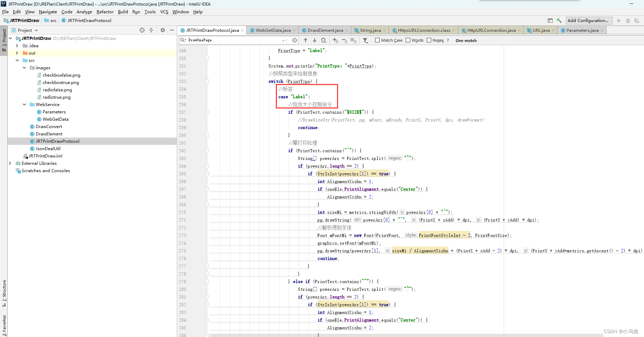Toggle the 7: Structure tool window button
The image size is (644, 337).
coord(4,293)
